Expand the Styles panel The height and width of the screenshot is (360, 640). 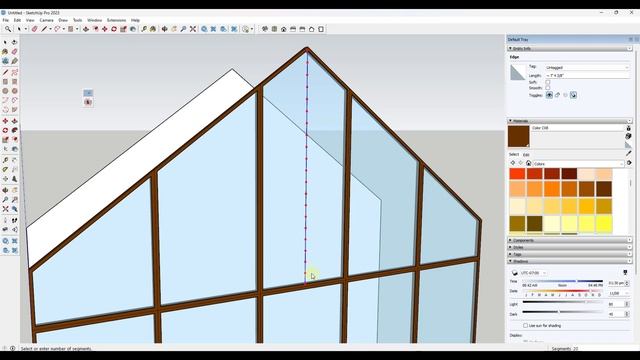pyautogui.click(x=569, y=247)
